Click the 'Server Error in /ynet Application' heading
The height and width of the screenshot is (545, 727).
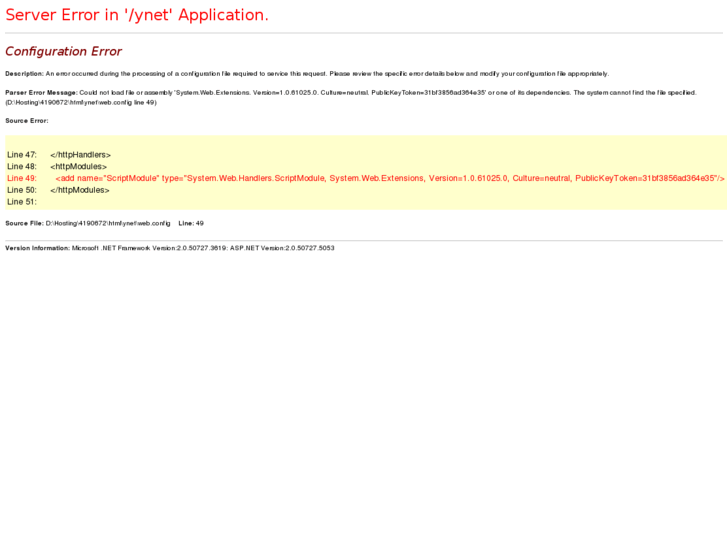pos(137,15)
